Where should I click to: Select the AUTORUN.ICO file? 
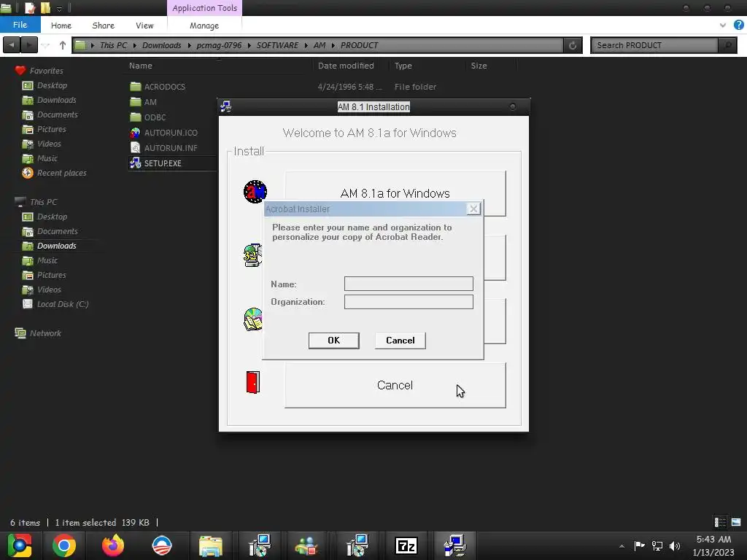pos(171,133)
